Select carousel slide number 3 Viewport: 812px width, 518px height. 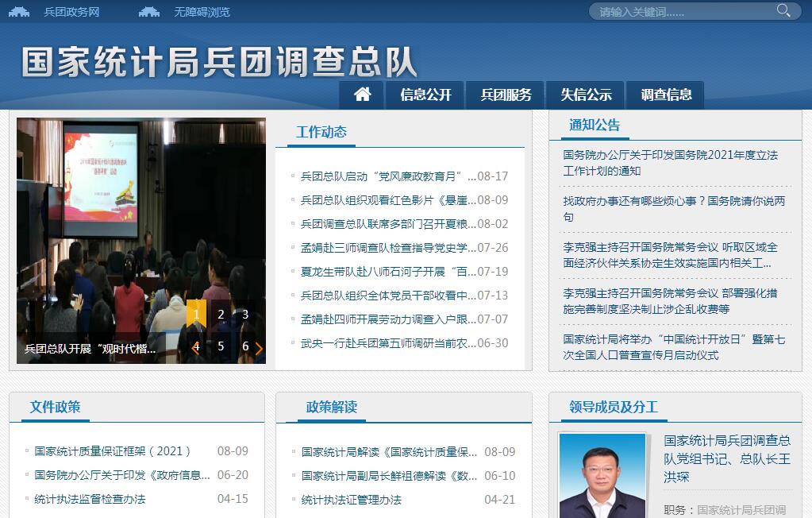245,315
